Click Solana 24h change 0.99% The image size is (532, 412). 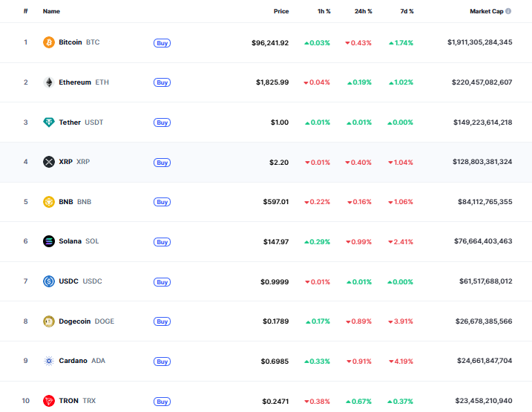(x=358, y=242)
